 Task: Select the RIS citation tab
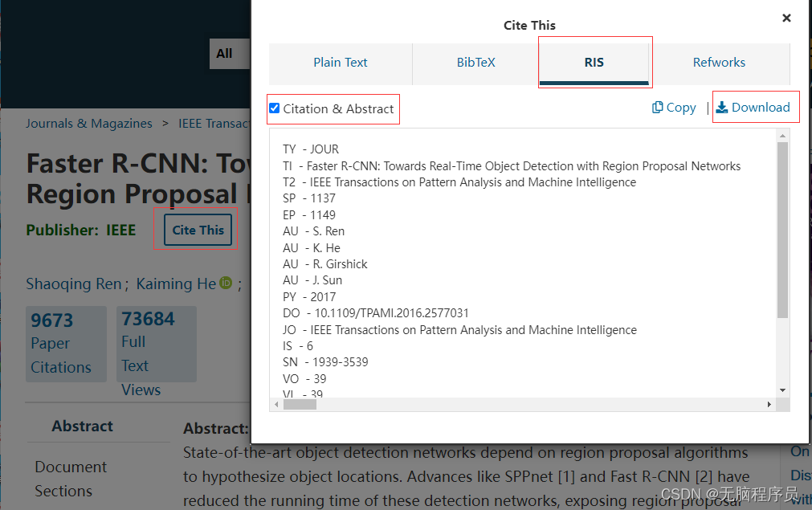coord(594,63)
